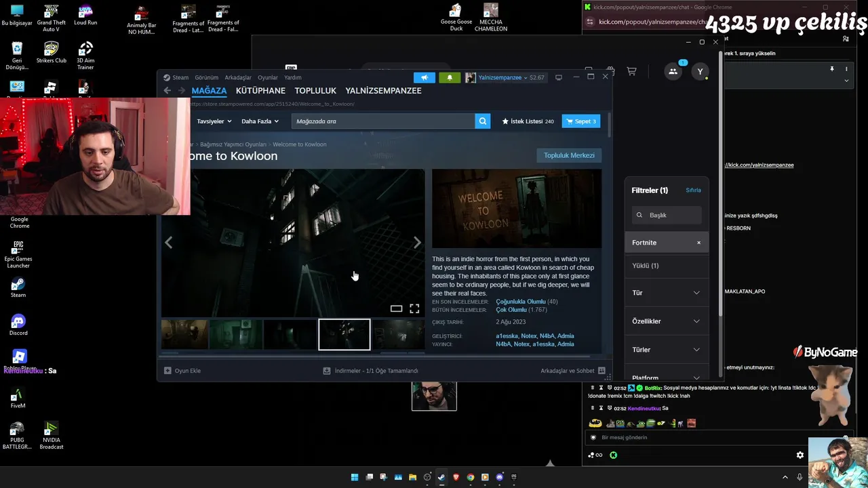
Task: Show previous screenshot in Steam media carousel
Action: click(169, 243)
